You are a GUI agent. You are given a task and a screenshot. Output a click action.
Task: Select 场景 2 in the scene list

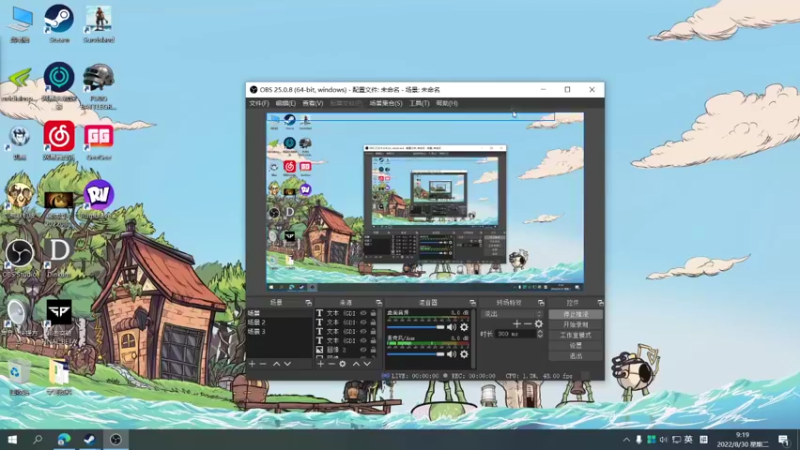pyautogui.click(x=279, y=322)
